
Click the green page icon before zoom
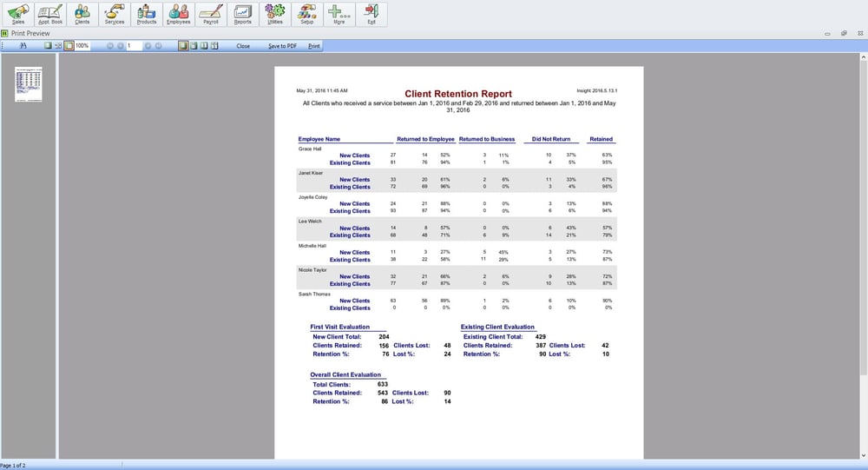pyautogui.click(x=48, y=46)
